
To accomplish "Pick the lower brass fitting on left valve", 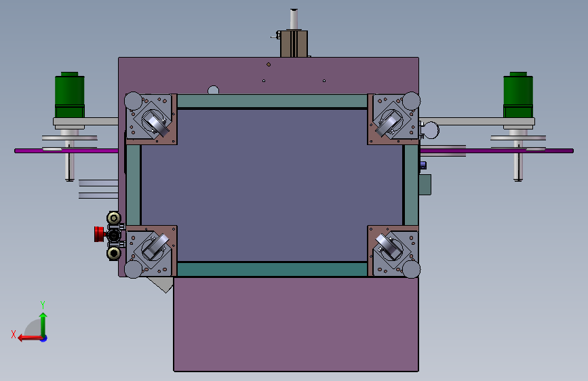I will tap(114, 253).
